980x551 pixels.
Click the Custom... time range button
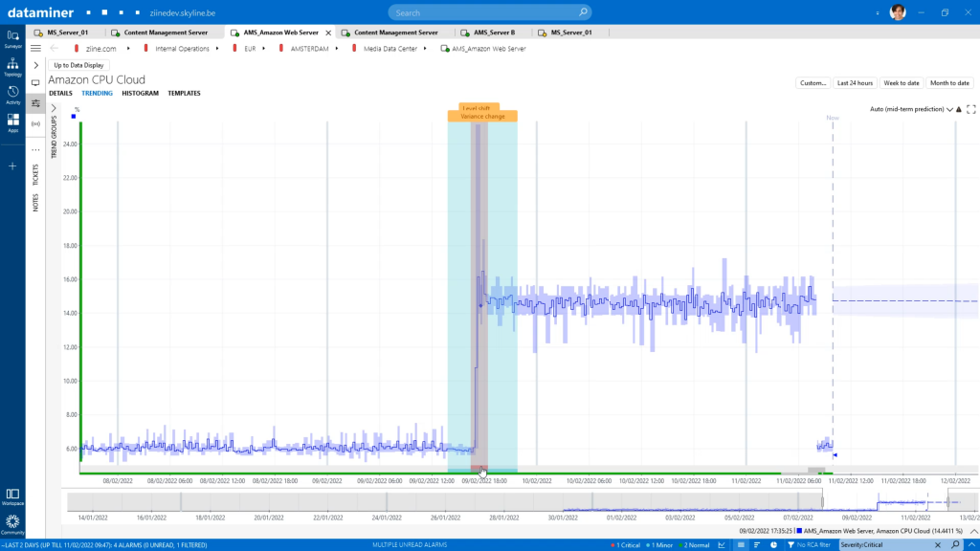tap(813, 83)
